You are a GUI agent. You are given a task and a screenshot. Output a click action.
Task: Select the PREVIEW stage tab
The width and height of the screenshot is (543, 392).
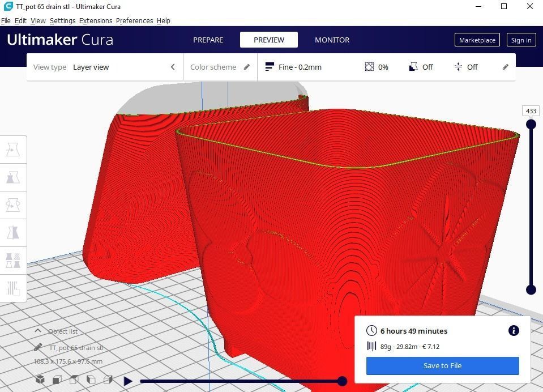click(x=269, y=40)
